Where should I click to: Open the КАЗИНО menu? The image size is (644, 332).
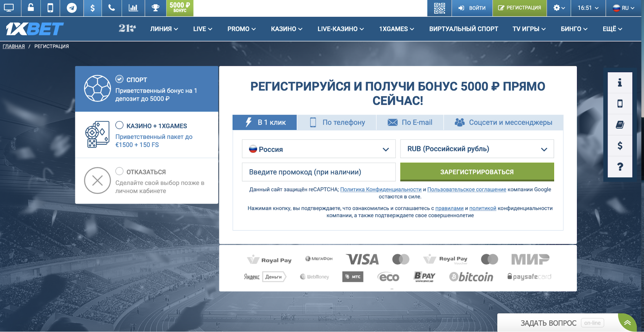tap(286, 29)
